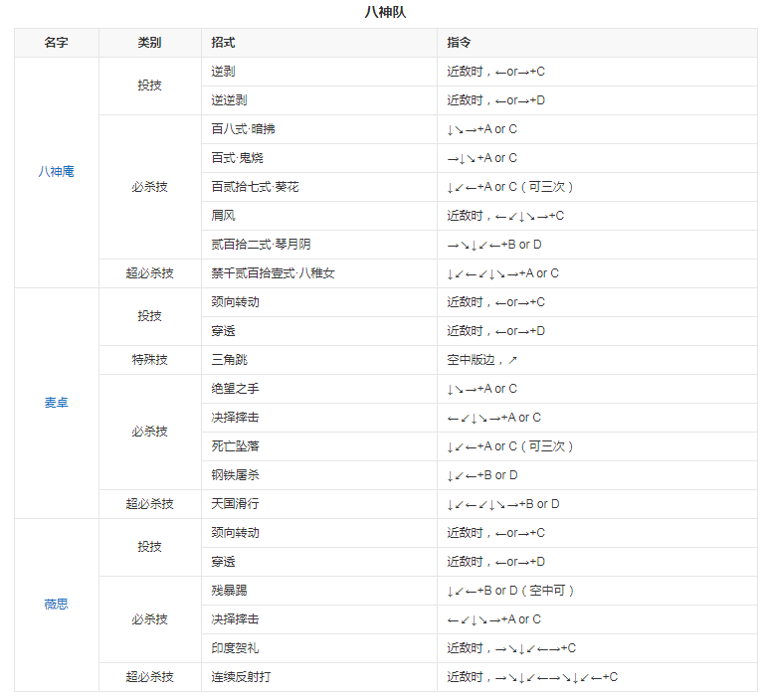The width and height of the screenshot is (764, 700).
Task: Click the 八神队 table title
Action: (x=385, y=12)
